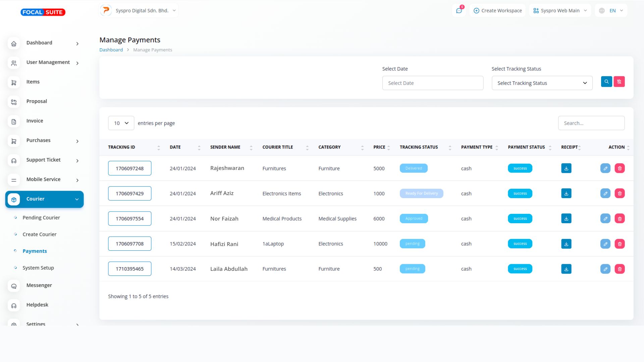This screenshot has width=644, height=362.
Task: Edit the Hafizi Rani payment entry
Action: pos(605,244)
